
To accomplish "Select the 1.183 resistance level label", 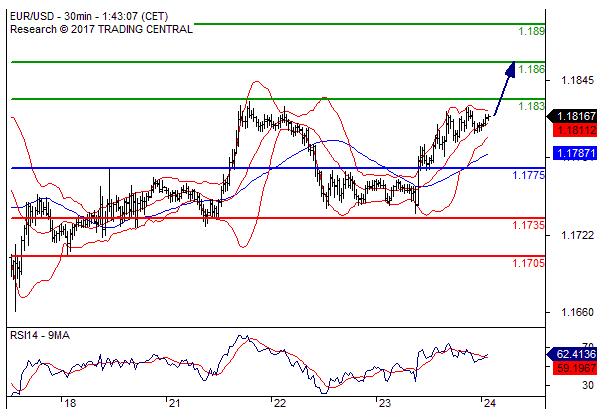I will 531,106.
